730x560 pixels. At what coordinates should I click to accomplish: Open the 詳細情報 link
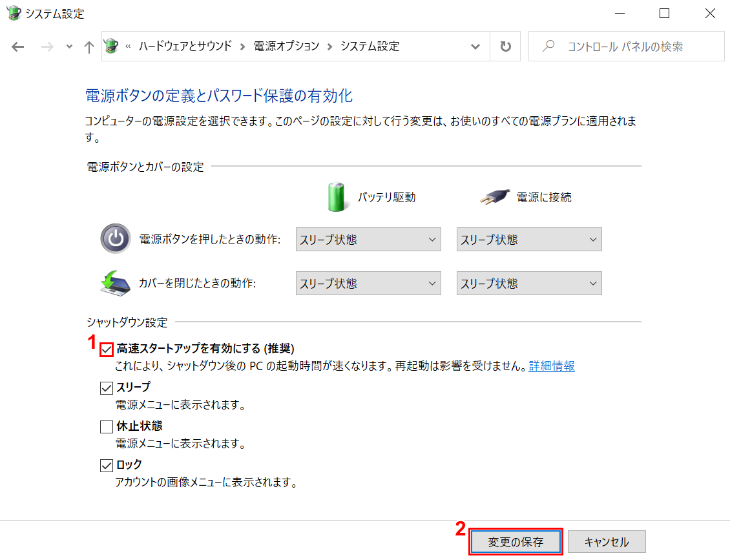click(x=552, y=366)
